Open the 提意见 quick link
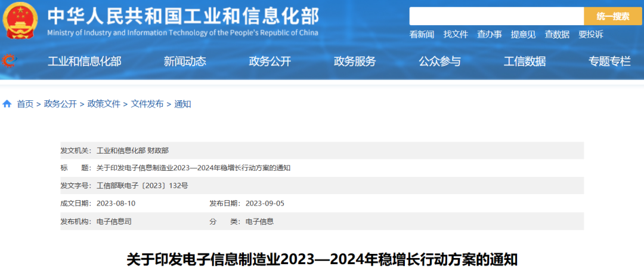This screenshot has width=644, height=273. coord(524,35)
